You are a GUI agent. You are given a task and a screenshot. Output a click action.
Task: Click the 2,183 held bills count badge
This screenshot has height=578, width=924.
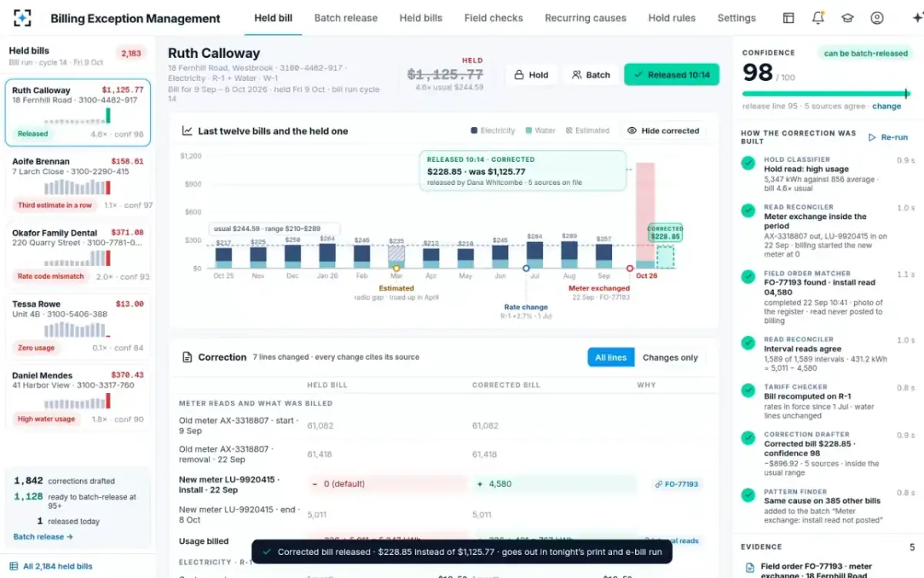(x=132, y=53)
